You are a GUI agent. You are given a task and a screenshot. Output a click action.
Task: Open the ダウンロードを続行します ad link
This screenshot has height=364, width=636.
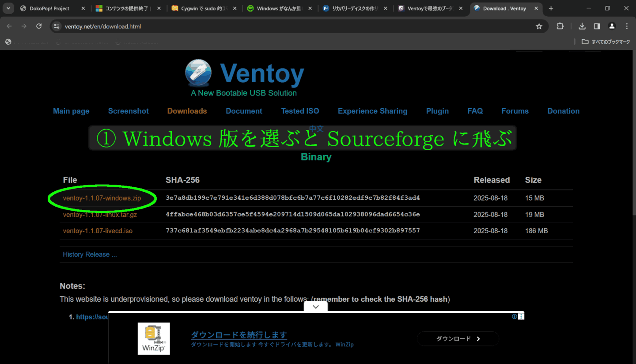click(239, 335)
